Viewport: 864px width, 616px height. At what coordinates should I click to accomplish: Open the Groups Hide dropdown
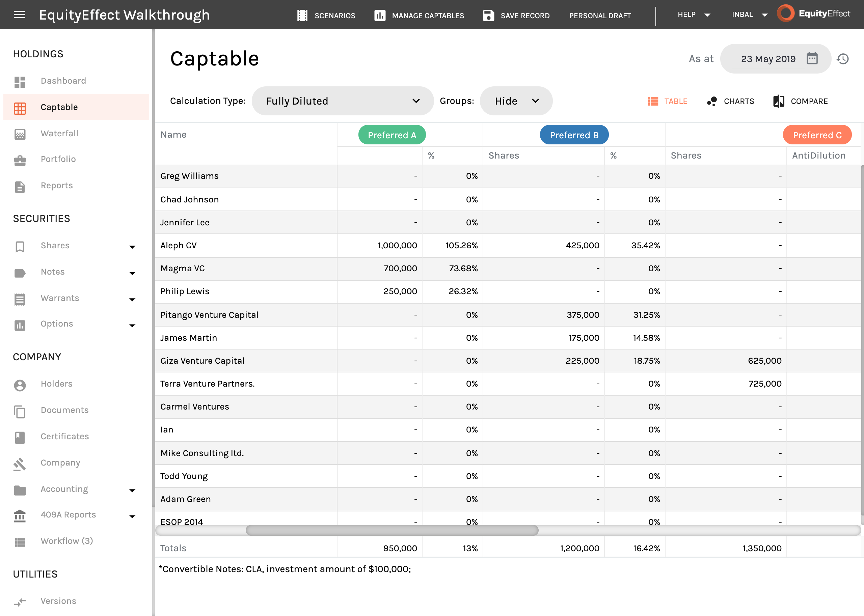tap(516, 101)
